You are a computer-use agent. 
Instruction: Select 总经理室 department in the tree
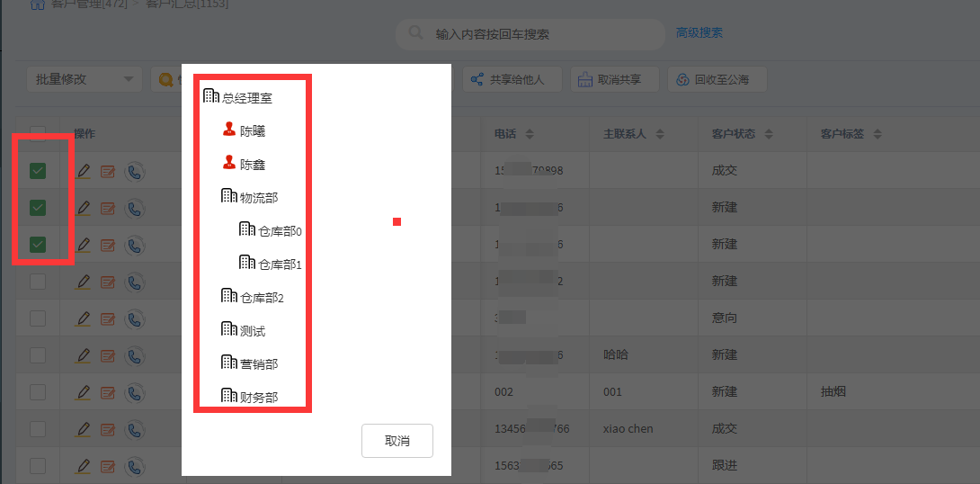coord(237,97)
